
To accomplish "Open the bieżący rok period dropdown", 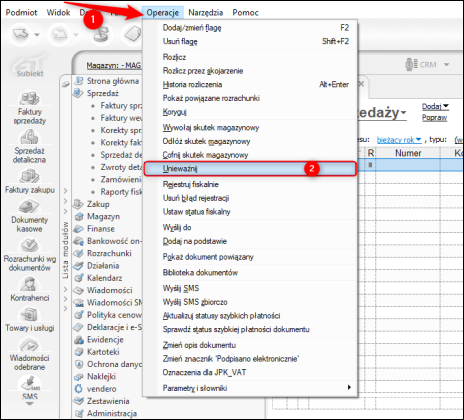I will pyautogui.click(x=399, y=140).
